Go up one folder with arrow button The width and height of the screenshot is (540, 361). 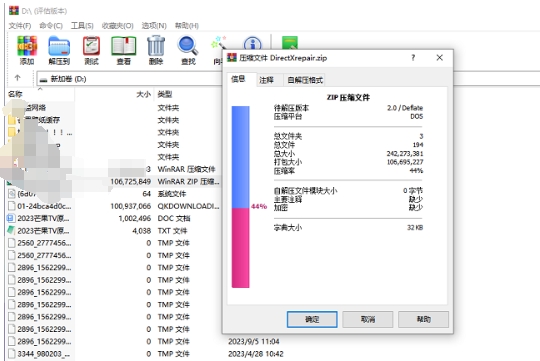(x=18, y=78)
